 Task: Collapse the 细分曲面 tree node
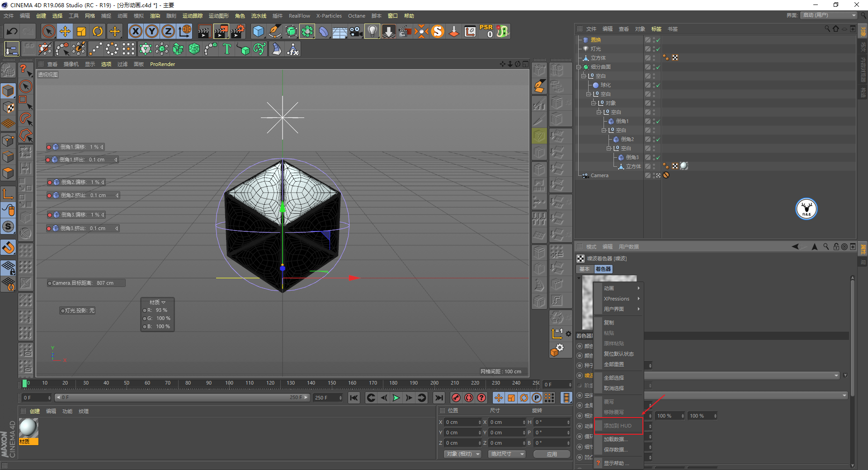point(579,67)
